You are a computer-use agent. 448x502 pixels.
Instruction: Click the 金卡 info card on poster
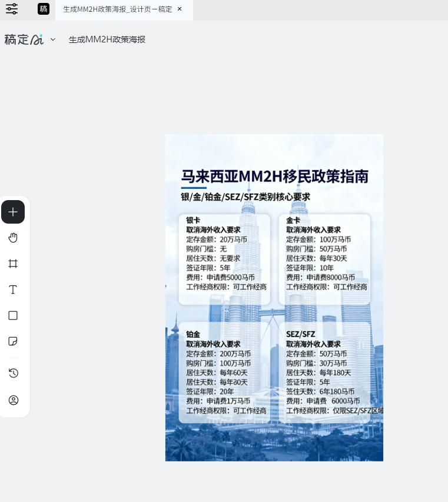pos(325,259)
